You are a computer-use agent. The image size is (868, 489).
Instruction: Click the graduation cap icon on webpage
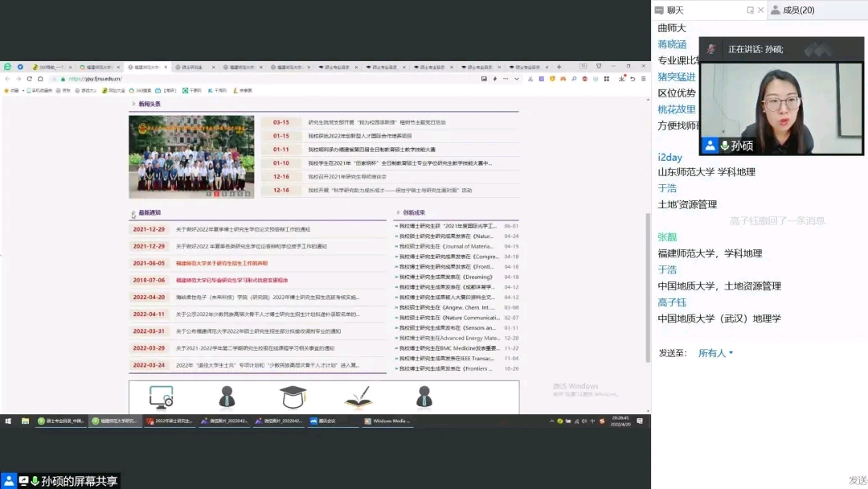293,397
